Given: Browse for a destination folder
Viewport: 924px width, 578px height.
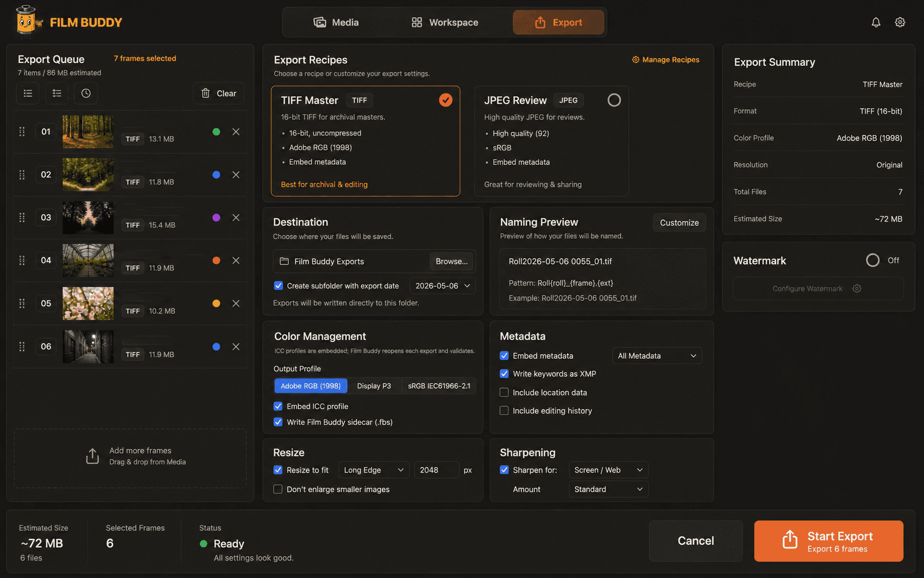Looking at the screenshot, I should (452, 261).
